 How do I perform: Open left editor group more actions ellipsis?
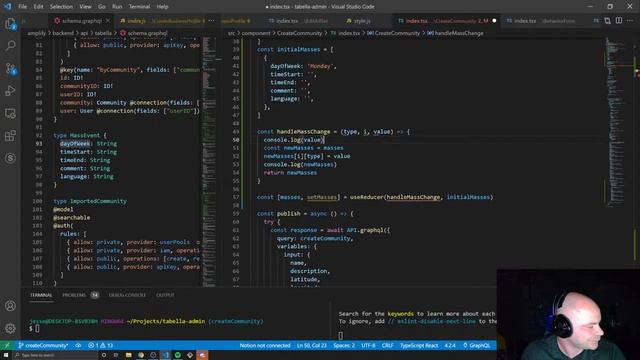point(211,20)
